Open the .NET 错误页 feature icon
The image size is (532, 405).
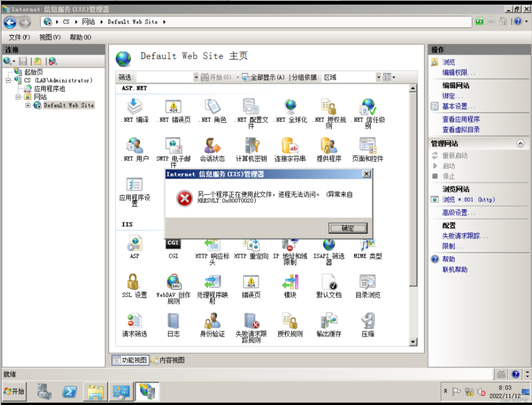tap(173, 107)
